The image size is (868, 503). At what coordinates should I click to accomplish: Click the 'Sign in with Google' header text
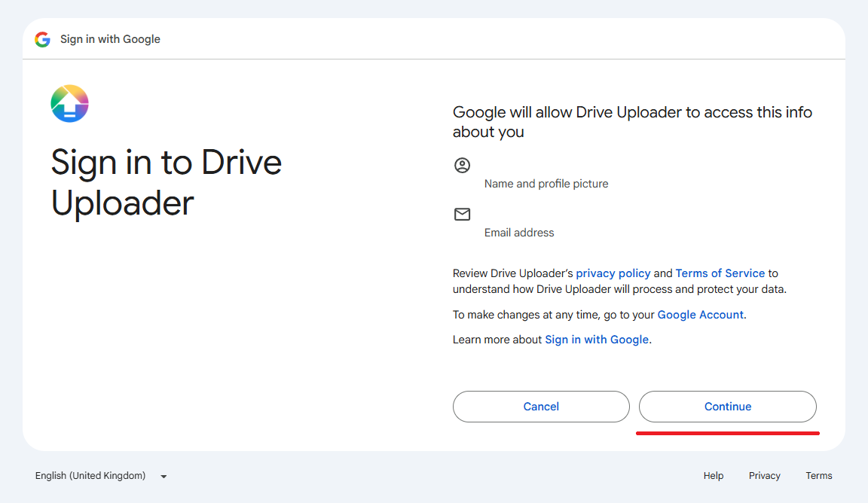pos(110,39)
